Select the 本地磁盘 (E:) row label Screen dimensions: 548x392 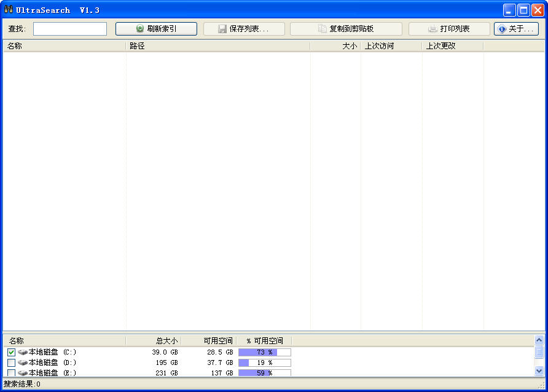point(52,373)
